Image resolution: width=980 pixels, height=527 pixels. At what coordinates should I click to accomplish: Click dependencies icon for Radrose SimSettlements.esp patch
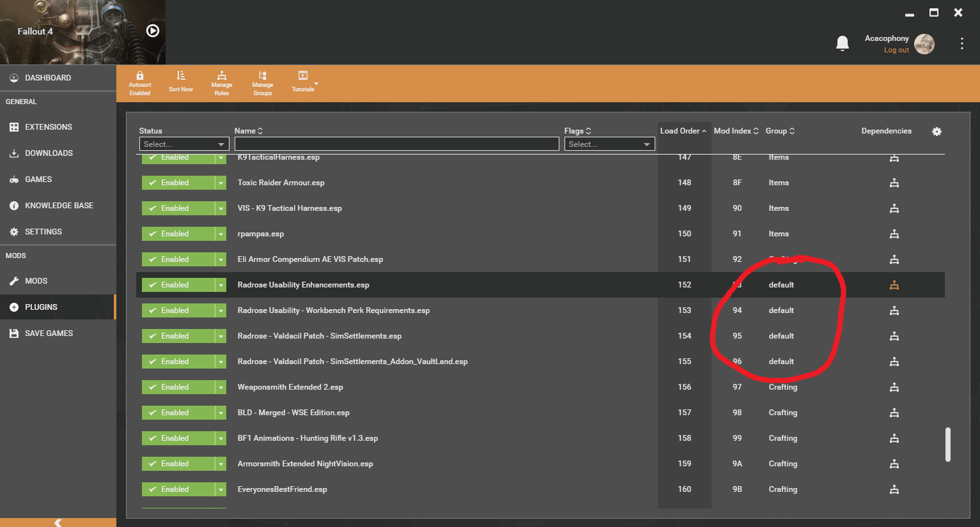(x=894, y=336)
